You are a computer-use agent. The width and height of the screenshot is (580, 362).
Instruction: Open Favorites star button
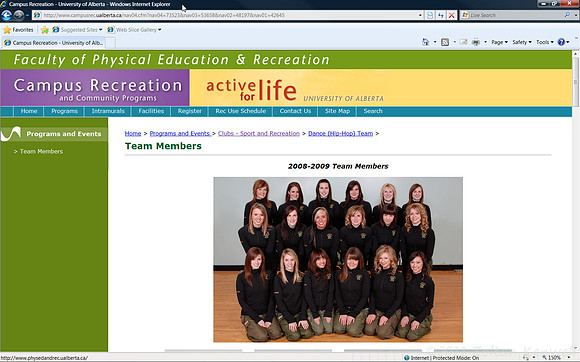click(x=18, y=30)
